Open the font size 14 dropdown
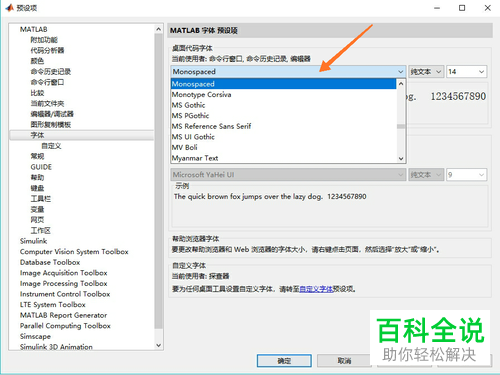500x375 pixels. 466,72
